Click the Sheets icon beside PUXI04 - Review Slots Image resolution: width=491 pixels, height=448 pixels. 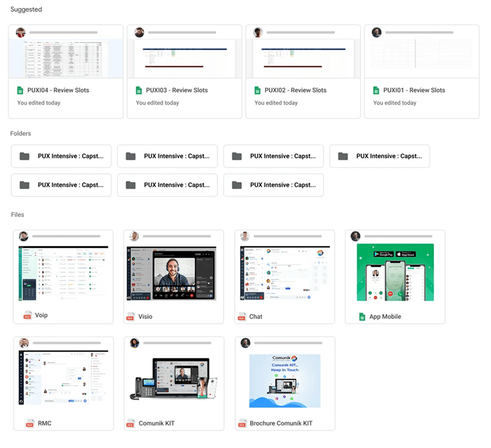tap(20, 90)
